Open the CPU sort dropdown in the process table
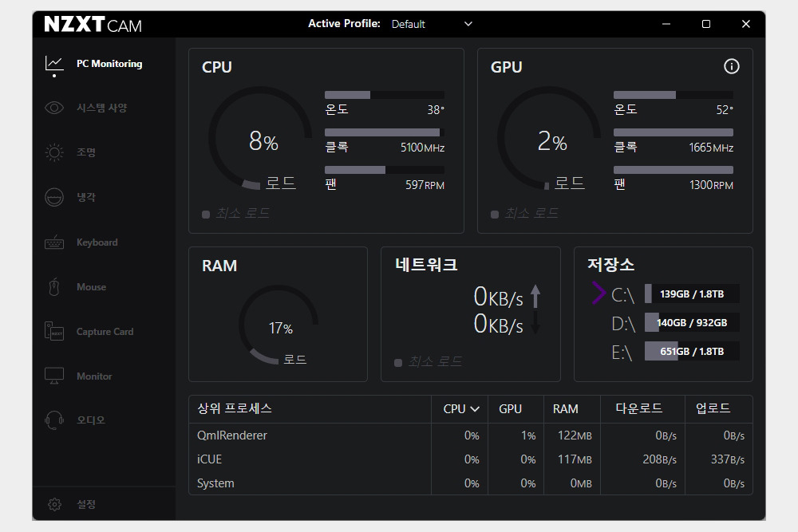This screenshot has width=798, height=532. pos(459,408)
